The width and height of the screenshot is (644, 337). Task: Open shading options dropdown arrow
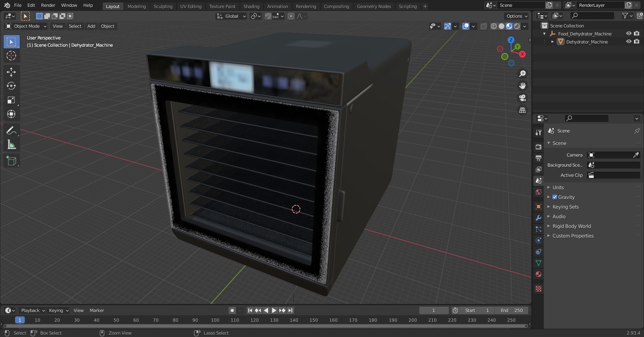click(x=524, y=26)
